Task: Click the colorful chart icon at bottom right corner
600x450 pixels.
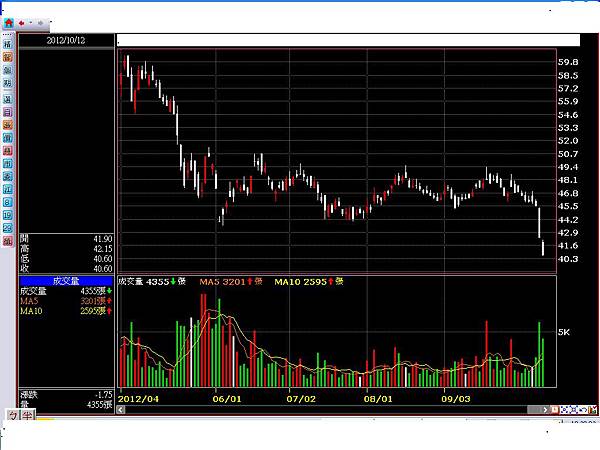Action: click(x=592, y=410)
